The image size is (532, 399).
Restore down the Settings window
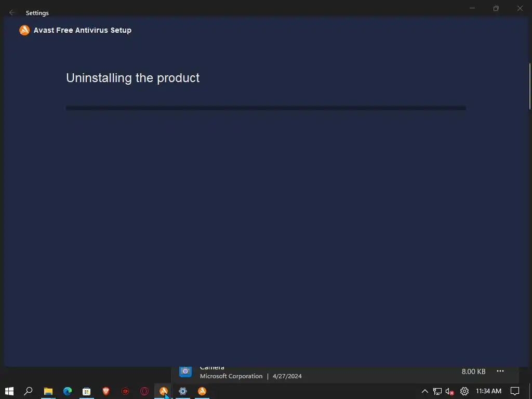coord(496,8)
